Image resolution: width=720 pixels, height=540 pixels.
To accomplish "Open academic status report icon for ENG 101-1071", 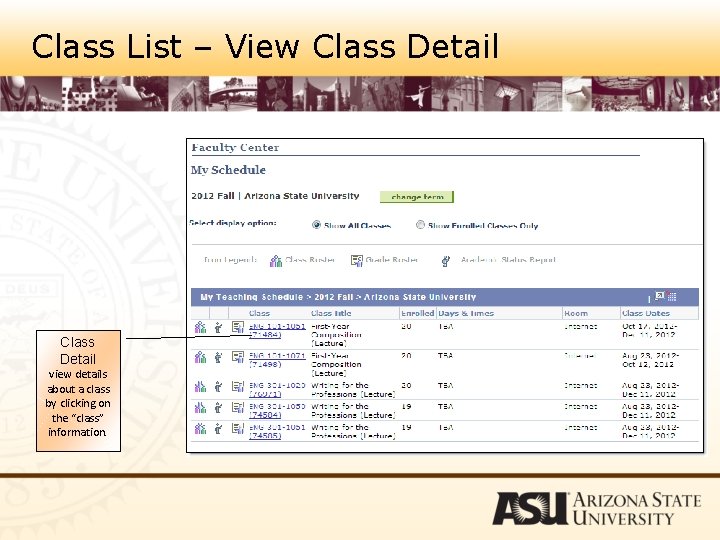I will [x=218, y=357].
